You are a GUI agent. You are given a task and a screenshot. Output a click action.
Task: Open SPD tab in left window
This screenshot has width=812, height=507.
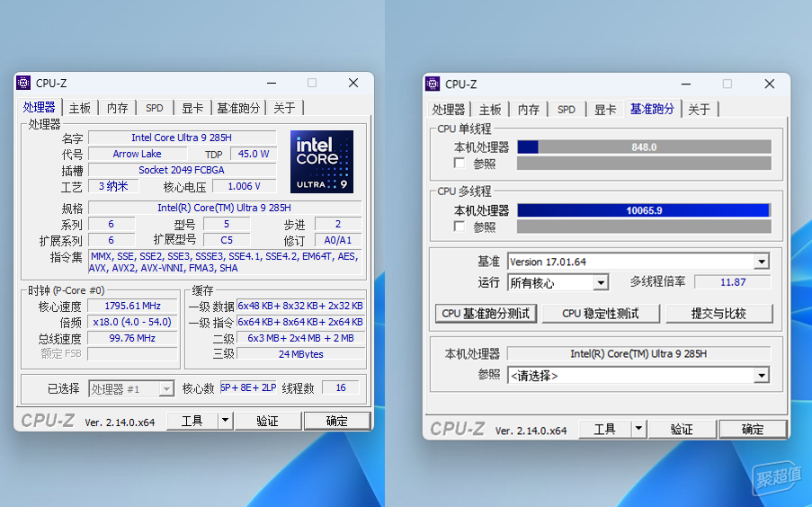[x=155, y=108]
